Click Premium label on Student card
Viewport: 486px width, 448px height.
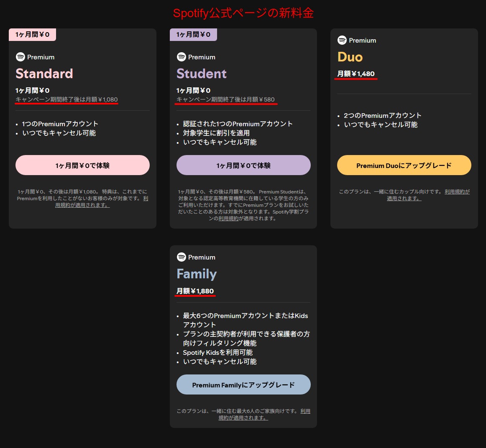(x=202, y=57)
